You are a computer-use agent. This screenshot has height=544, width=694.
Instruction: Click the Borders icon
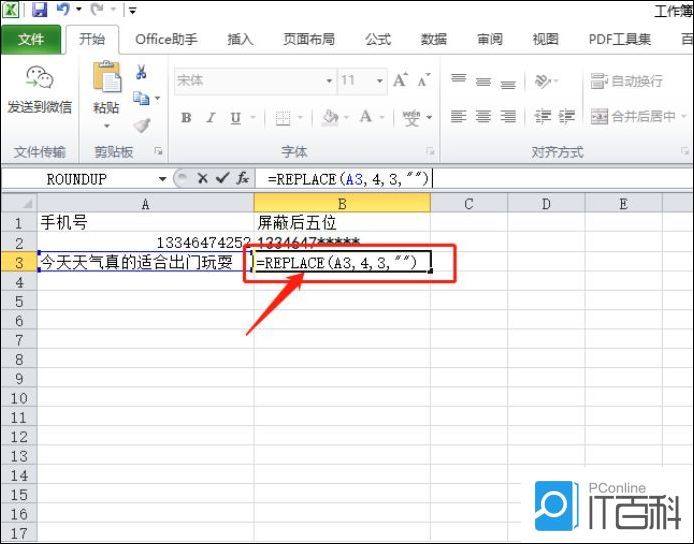[283, 118]
